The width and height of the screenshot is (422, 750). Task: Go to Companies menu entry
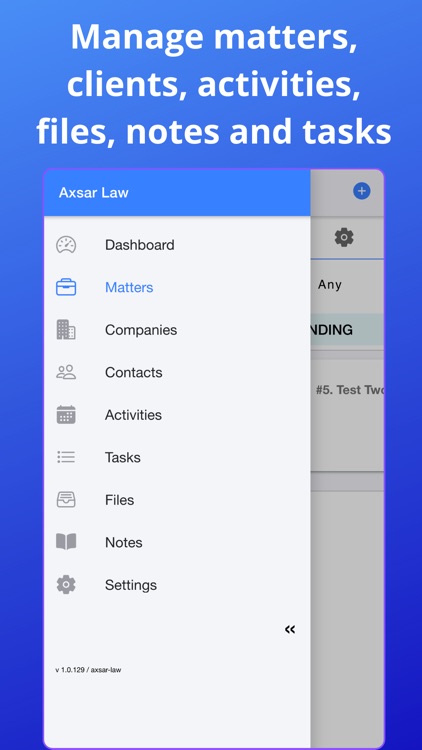tap(141, 330)
